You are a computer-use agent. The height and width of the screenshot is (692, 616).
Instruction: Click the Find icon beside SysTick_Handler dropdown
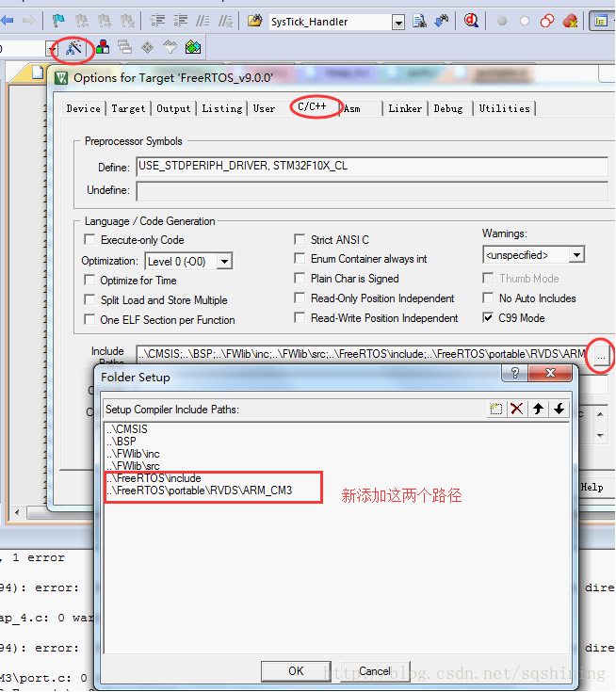[x=419, y=21]
